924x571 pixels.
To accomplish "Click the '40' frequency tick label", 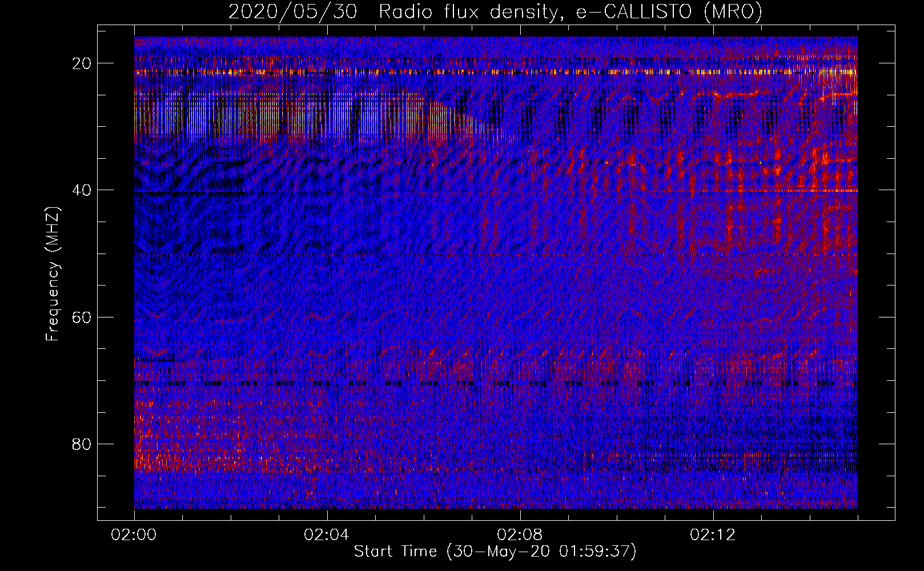I will click(82, 190).
